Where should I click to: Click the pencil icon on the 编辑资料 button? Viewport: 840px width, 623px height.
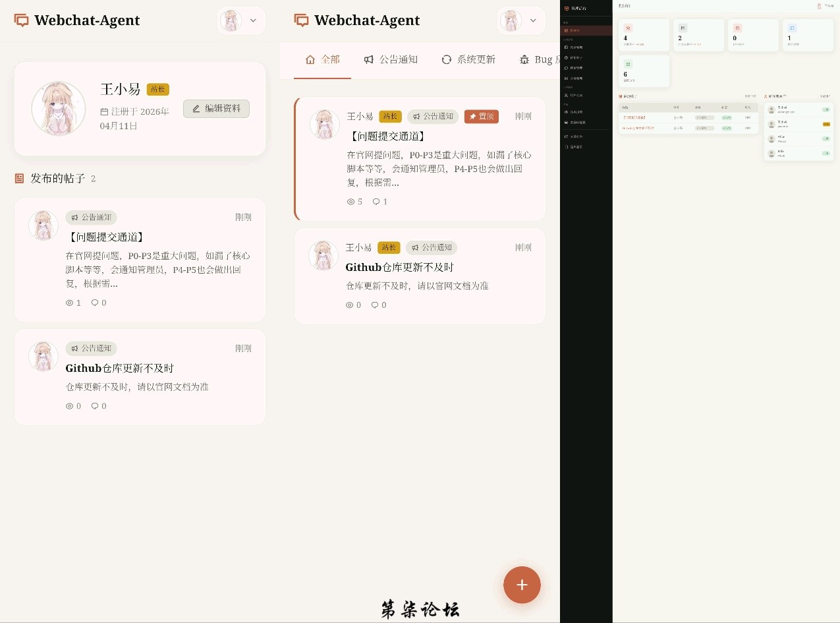(x=196, y=109)
